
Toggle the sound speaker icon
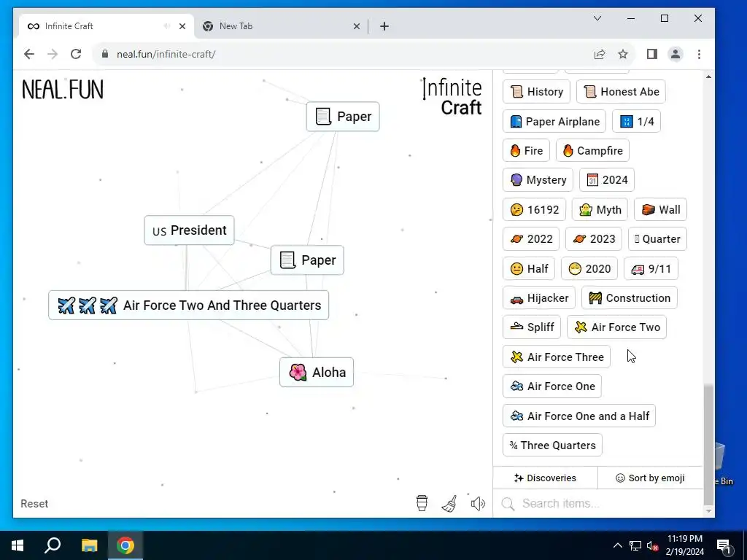coord(478,503)
